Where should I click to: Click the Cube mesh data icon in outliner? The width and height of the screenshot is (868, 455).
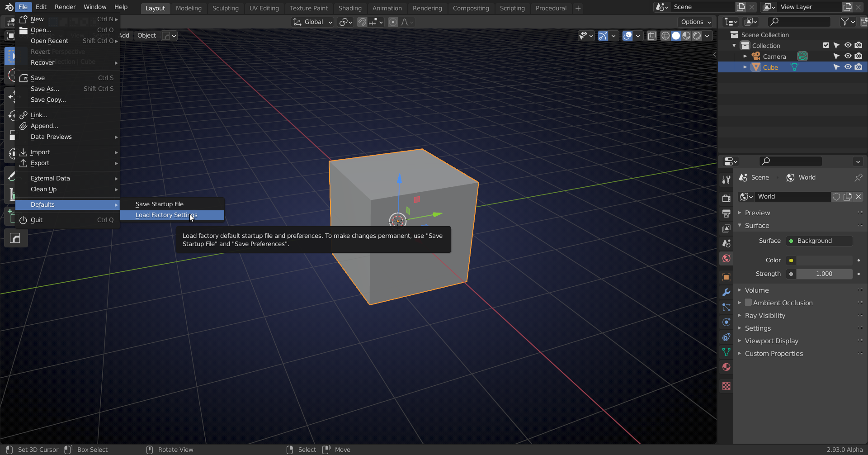794,67
